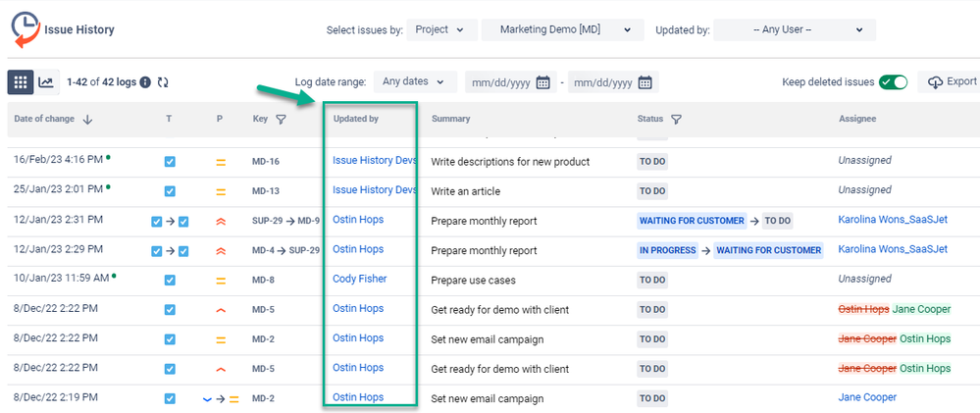Open Marketing Demo [MD] project dropdown

(x=562, y=30)
